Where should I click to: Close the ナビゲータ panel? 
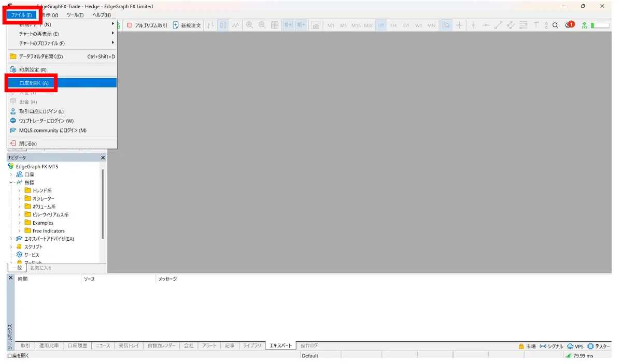pos(103,157)
